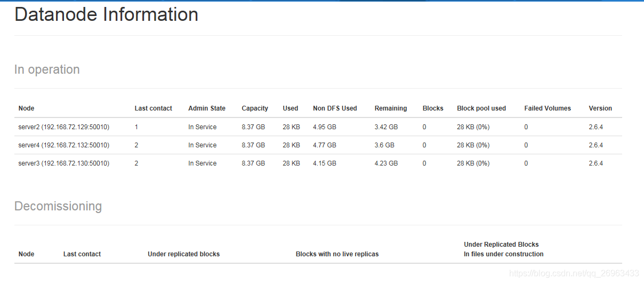Click In Service state in the server4 row

[202, 145]
